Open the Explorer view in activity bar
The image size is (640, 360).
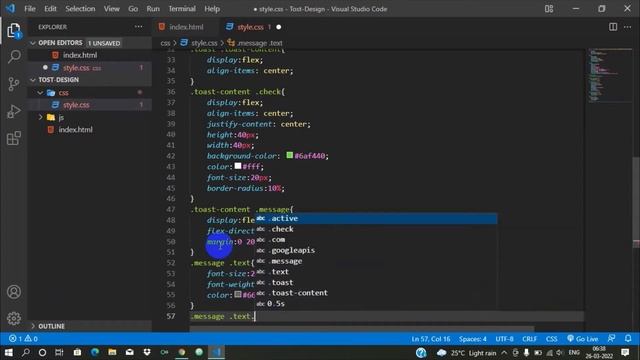[14, 30]
